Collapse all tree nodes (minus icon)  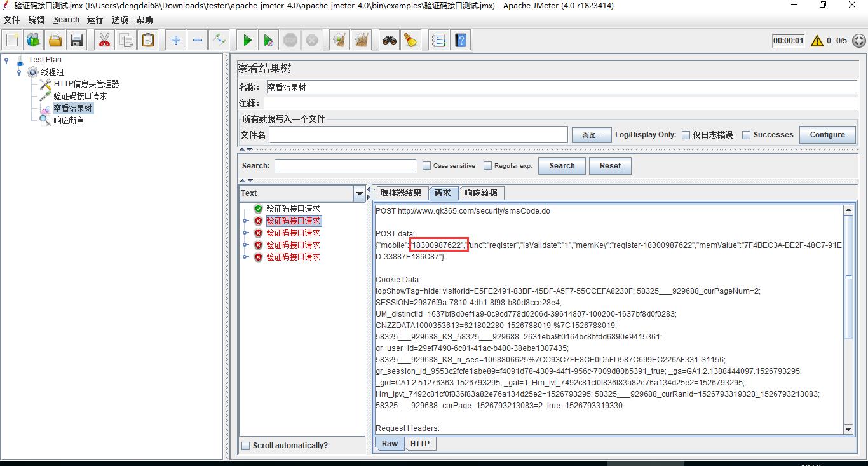click(x=198, y=40)
